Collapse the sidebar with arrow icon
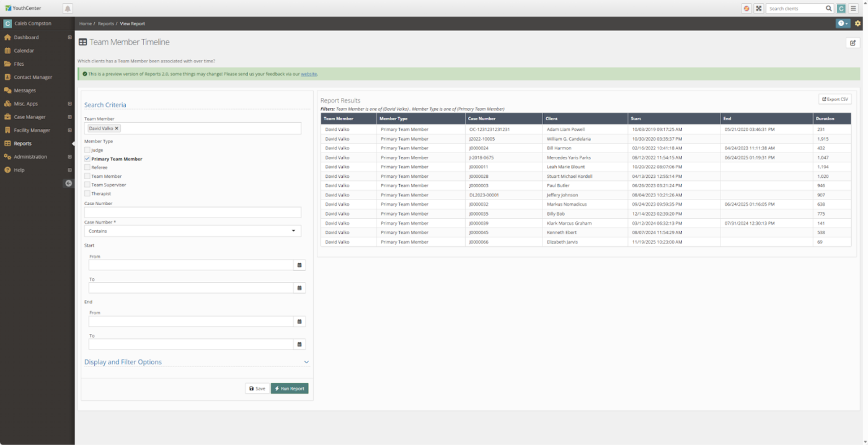The height and width of the screenshot is (445, 868). coord(69,183)
